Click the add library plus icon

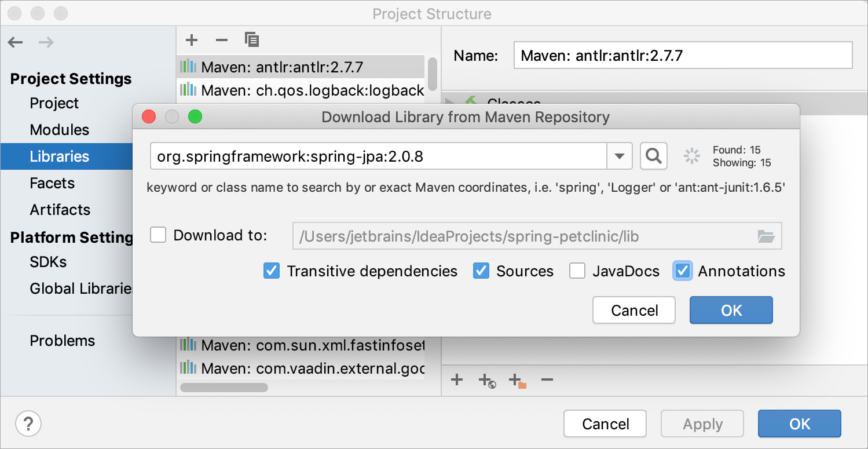[192, 40]
